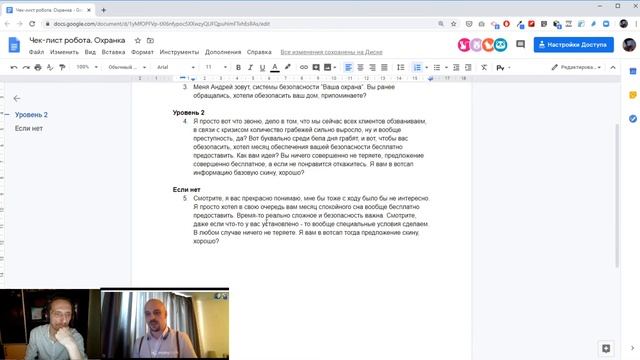This screenshot has width=640, height=360.
Task: Add a comment using toolbar icon
Action: click(316, 67)
